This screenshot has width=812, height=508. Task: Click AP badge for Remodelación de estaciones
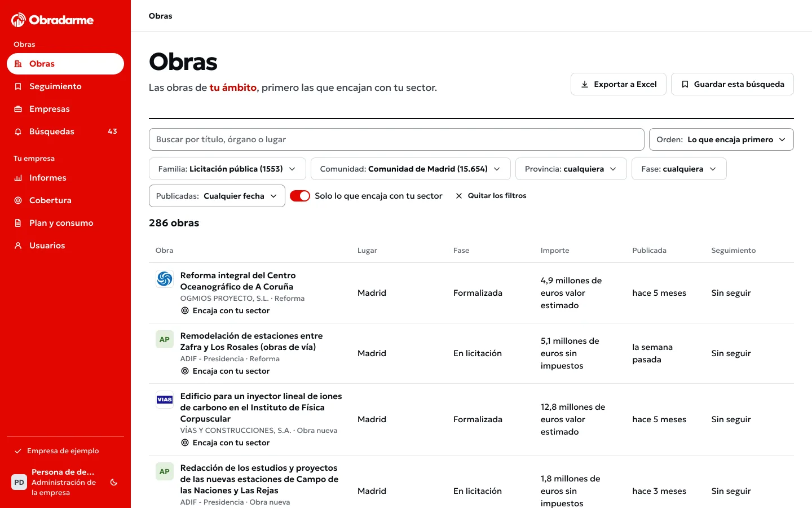165,339
